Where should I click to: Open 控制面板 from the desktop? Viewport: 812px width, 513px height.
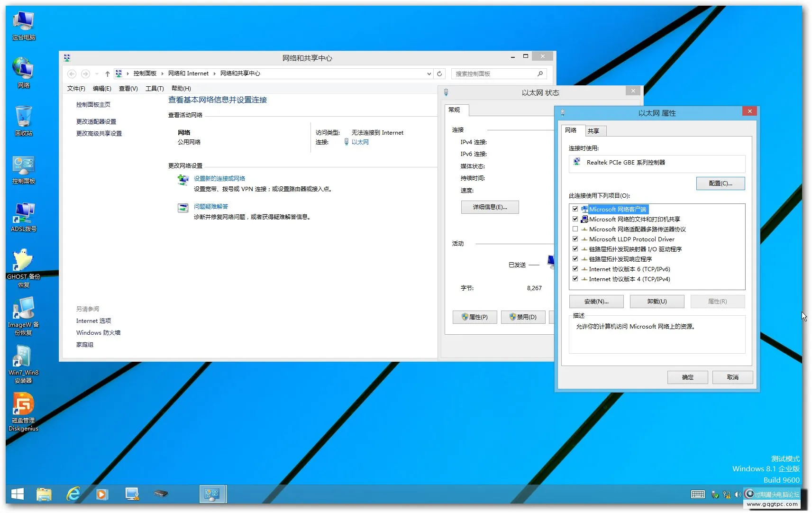23,166
